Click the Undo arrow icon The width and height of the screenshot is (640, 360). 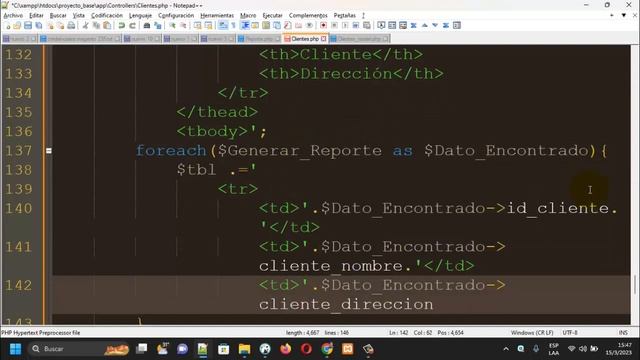pyautogui.click(x=121, y=25)
